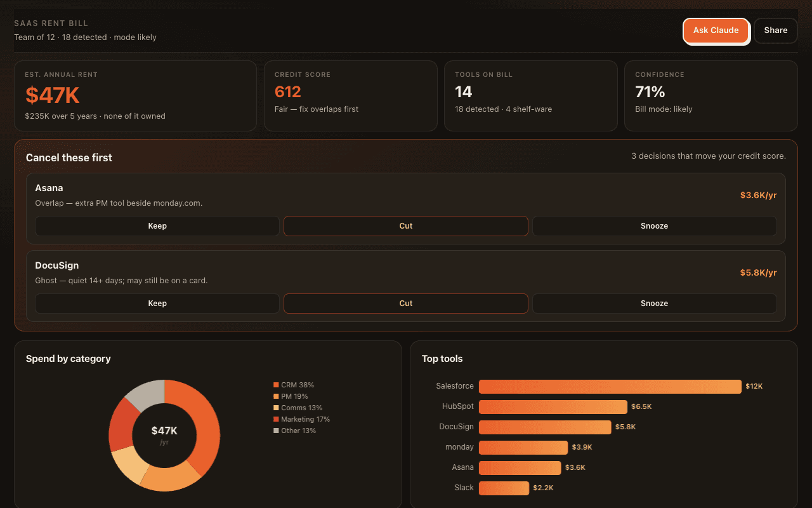Open the Share button
Screen dimensions: 812x508
coord(775,30)
